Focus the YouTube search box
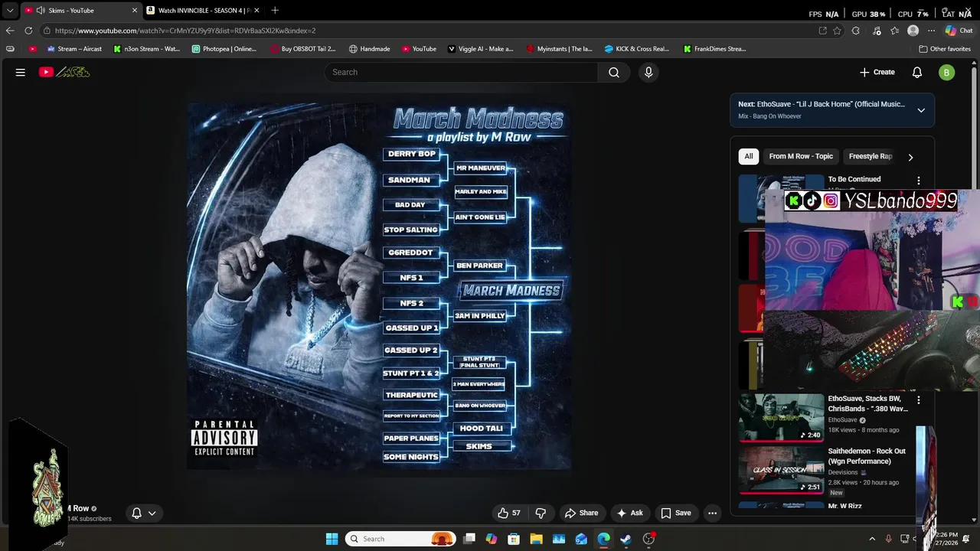 (461, 72)
